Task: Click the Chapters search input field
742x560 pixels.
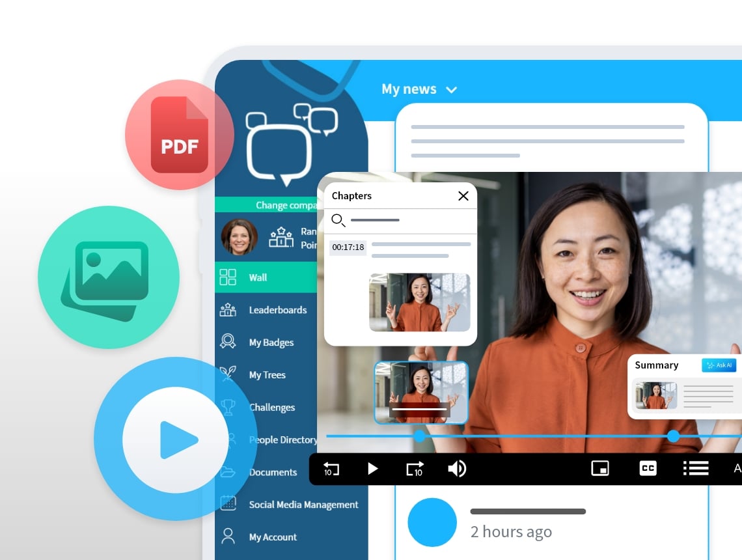Action: (400, 221)
